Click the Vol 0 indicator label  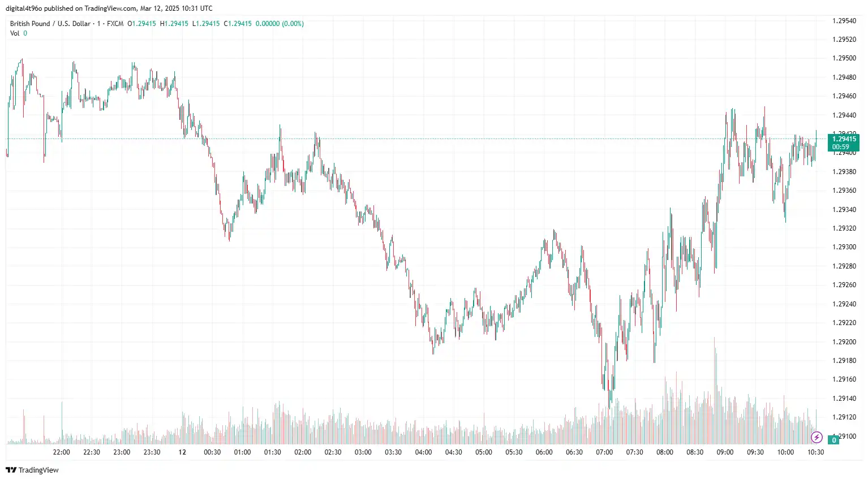(19, 33)
